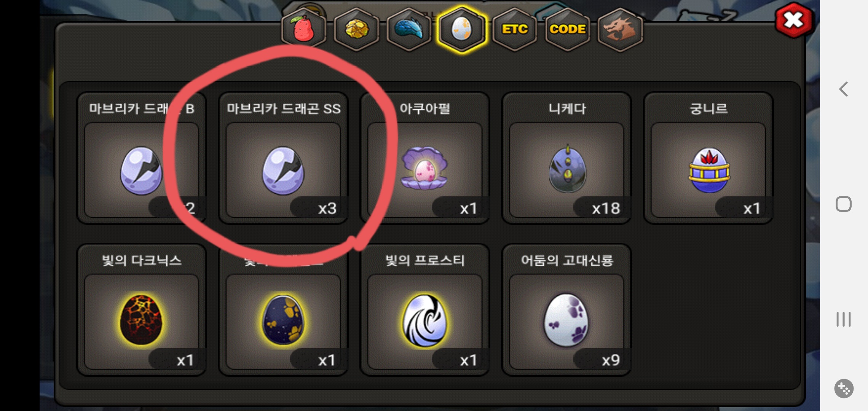
Task: Select the 빛의 프로스티 swirl egg
Action: [425, 310]
